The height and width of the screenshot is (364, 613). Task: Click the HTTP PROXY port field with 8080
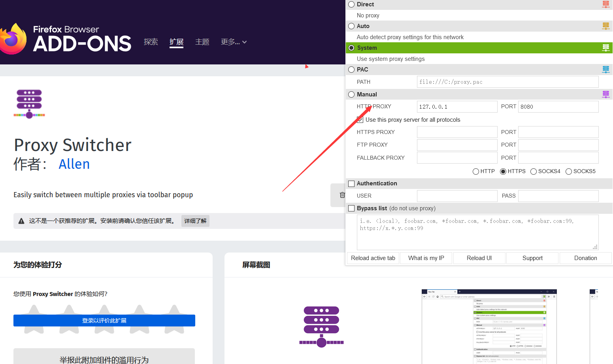coord(558,107)
